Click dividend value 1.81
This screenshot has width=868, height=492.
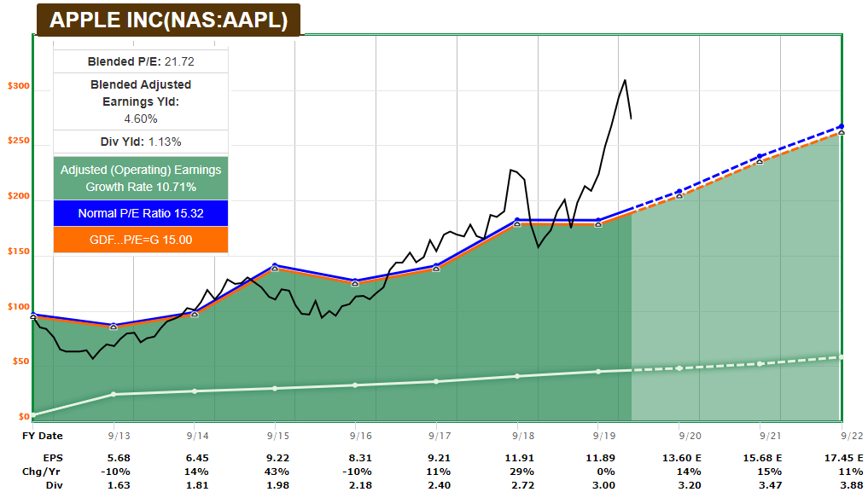click(198, 485)
